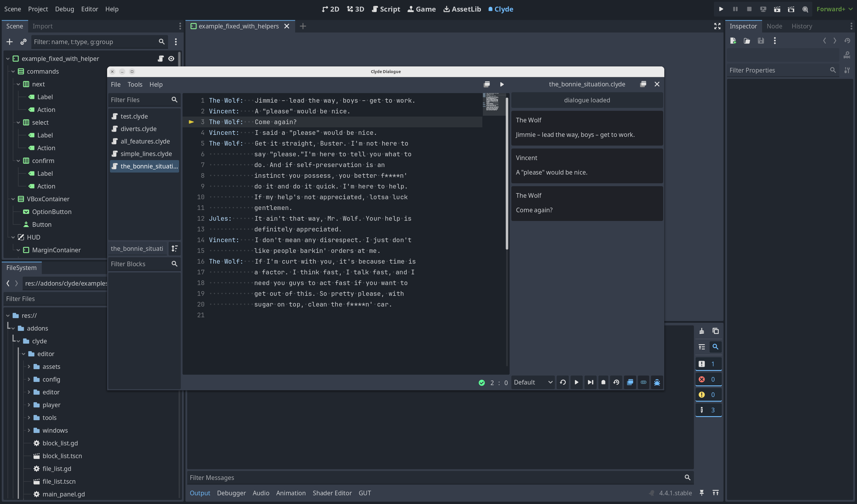Click the Filter Blocks search field
The width and height of the screenshot is (857, 504).
coord(139,264)
